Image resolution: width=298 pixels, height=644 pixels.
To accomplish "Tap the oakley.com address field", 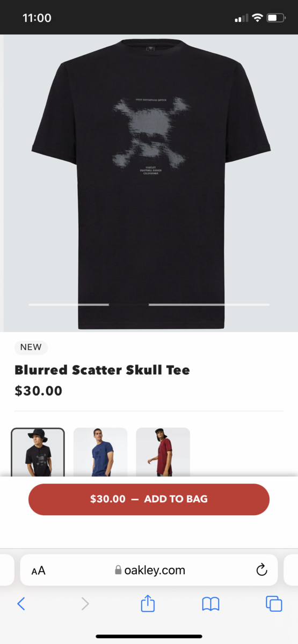I will click(x=149, y=570).
